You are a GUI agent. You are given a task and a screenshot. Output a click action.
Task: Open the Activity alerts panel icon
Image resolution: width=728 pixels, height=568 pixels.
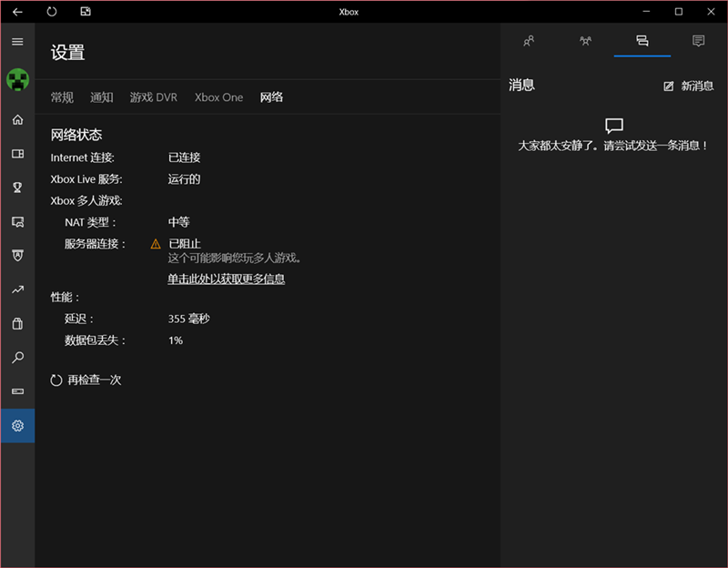tap(698, 41)
